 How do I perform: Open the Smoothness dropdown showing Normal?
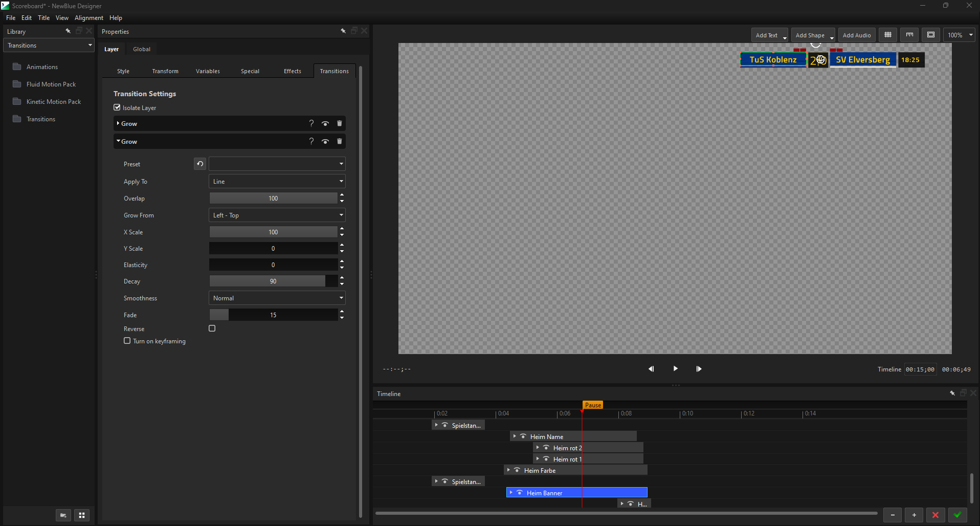(x=277, y=298)
